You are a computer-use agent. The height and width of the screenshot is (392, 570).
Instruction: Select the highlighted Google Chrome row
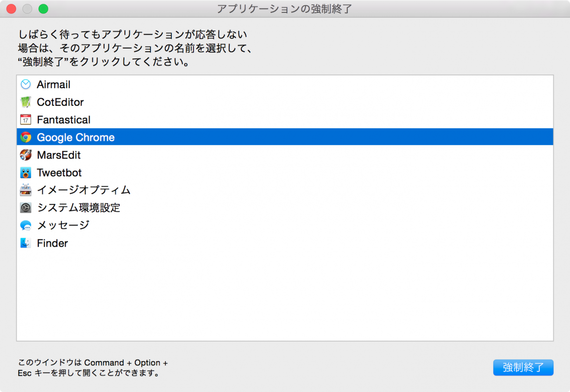pos(76,138)
